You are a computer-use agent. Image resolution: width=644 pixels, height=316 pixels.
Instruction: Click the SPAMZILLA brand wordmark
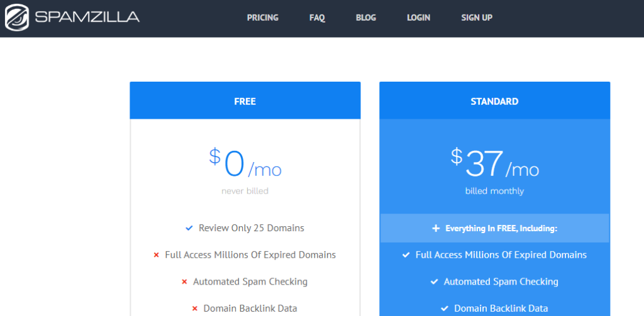pos(87,17)
